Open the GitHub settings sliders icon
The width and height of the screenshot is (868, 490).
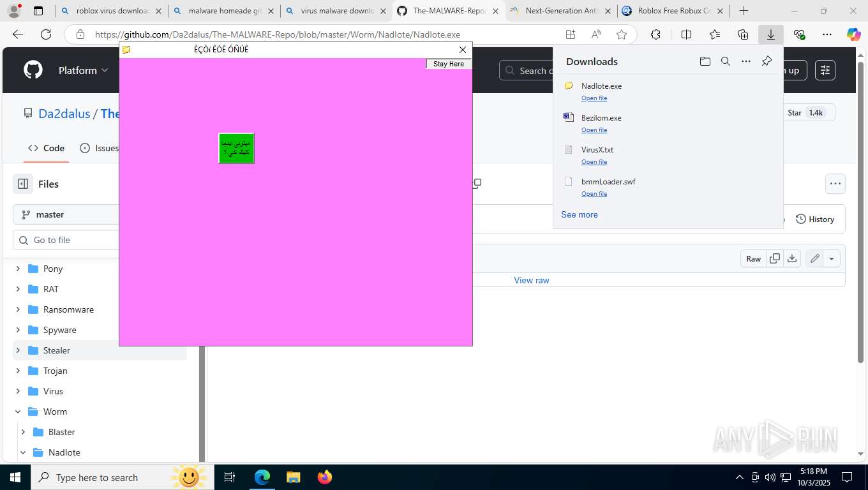tap(825, 70)
